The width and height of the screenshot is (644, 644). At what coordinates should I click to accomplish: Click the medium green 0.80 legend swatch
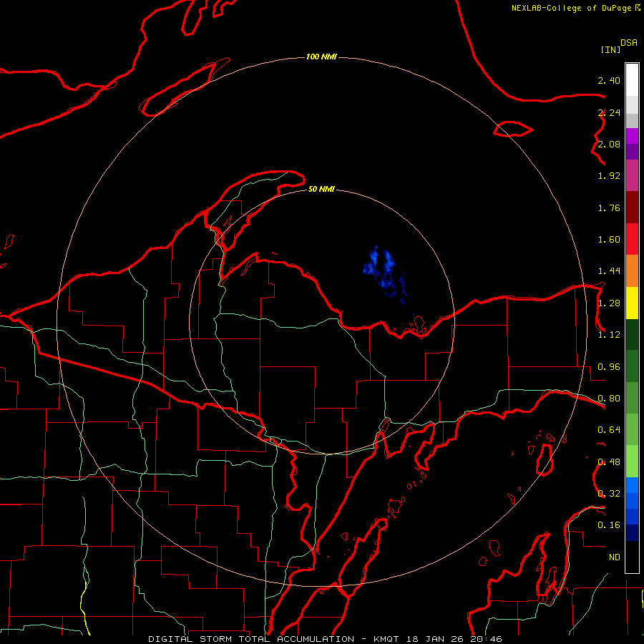(x=632, y=398)
